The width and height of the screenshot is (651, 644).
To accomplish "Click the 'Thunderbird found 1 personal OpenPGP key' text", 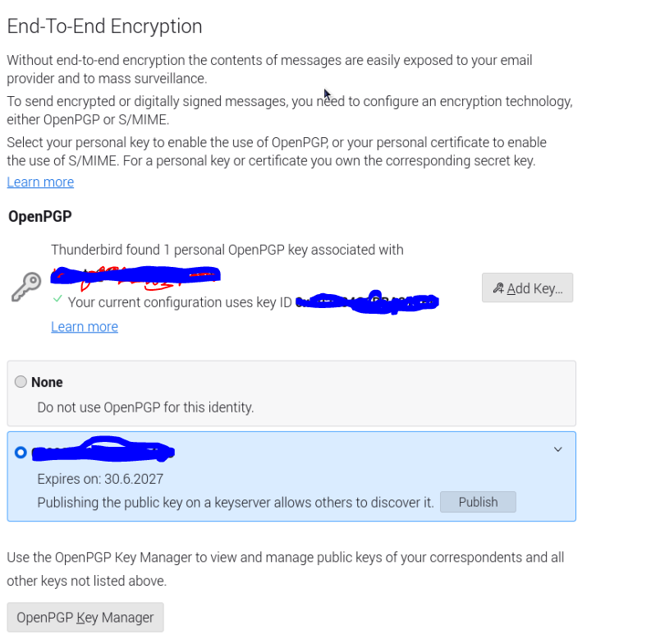I will pos(227,250).
